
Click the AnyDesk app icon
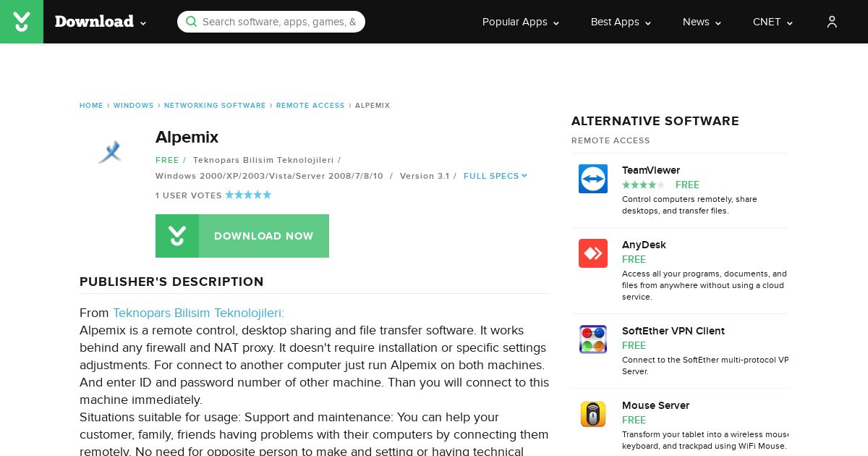point(593,253)
